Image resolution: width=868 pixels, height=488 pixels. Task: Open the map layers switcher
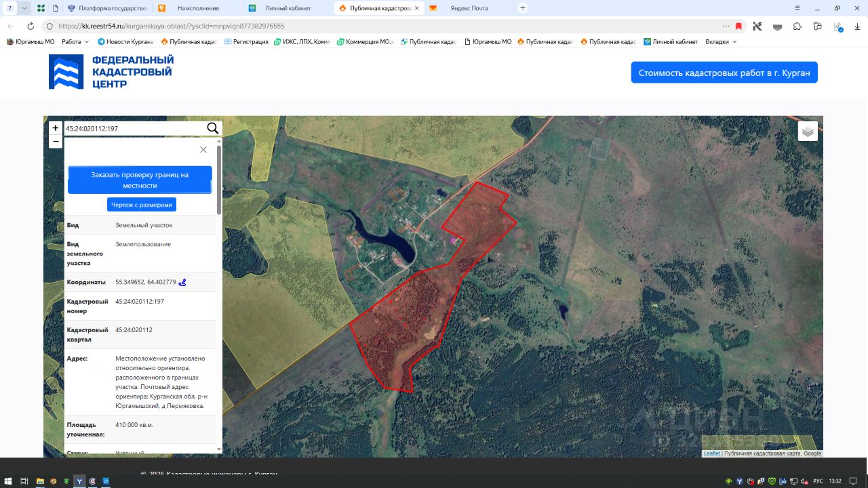(x=808, y=131)
